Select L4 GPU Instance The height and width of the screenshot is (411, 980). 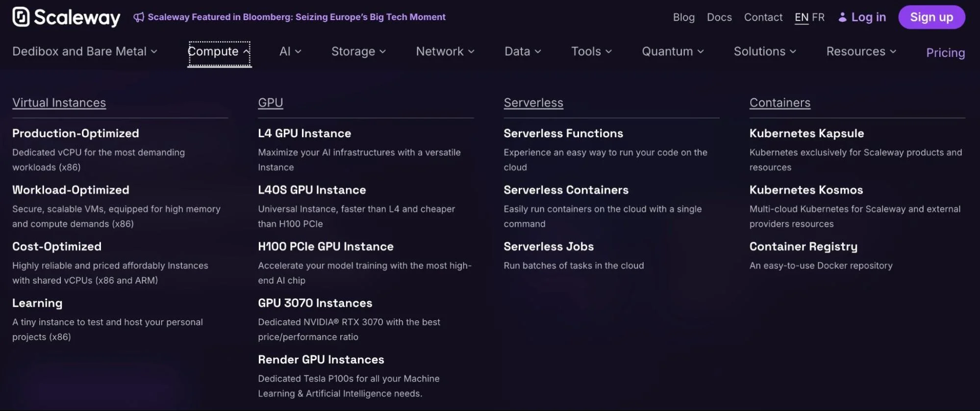(x=304, y=133)
